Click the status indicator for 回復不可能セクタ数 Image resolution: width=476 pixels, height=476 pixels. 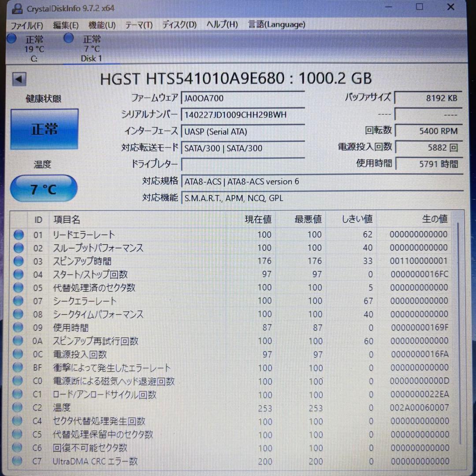(x=19, y=448)
